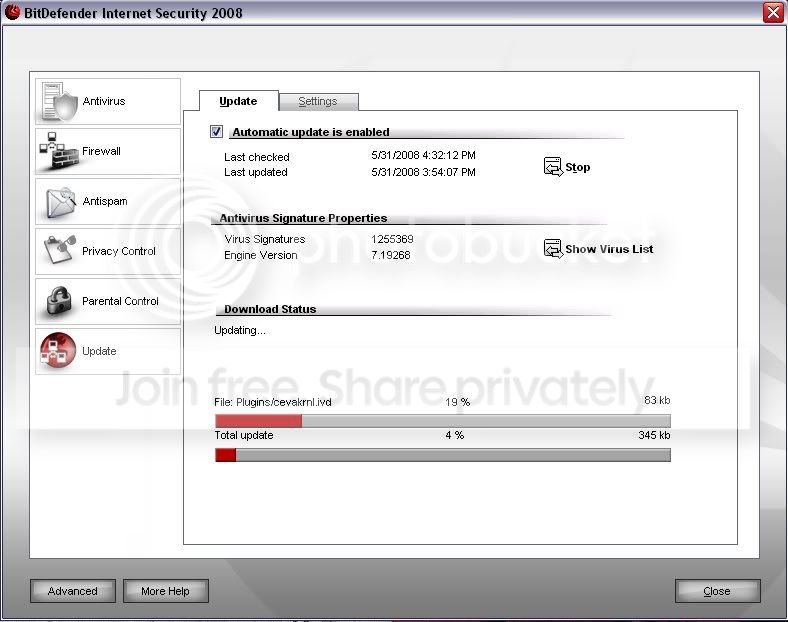Click the Stop update icon

[553, 167]
